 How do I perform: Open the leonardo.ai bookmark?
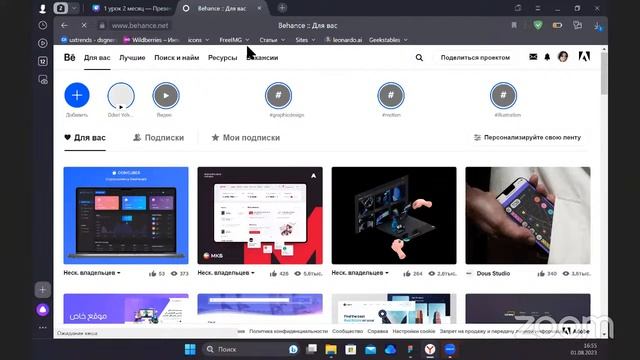(343, 40)
